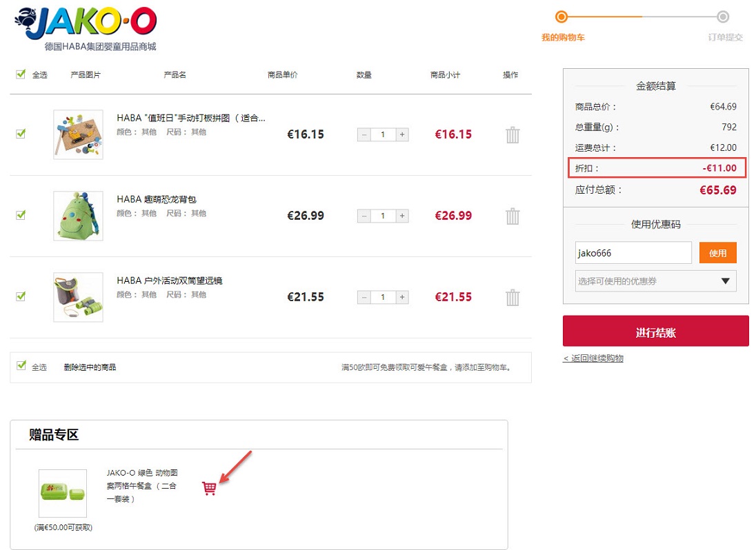The image size is (756, 550).
Task: Open the HABA 户外活动双筒望远镜 product link
Action: 170,281
